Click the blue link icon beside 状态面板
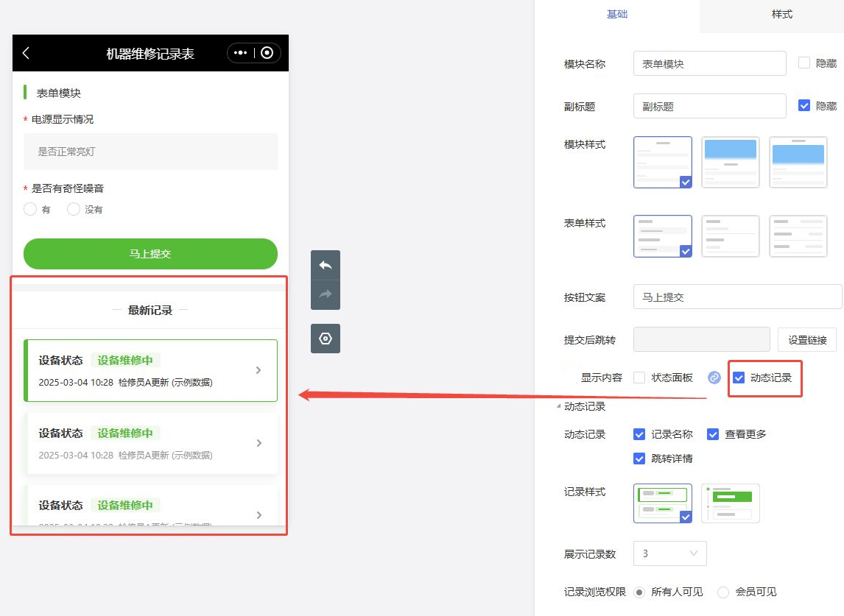This screenshot has width=844, height=616. point(714,378)
